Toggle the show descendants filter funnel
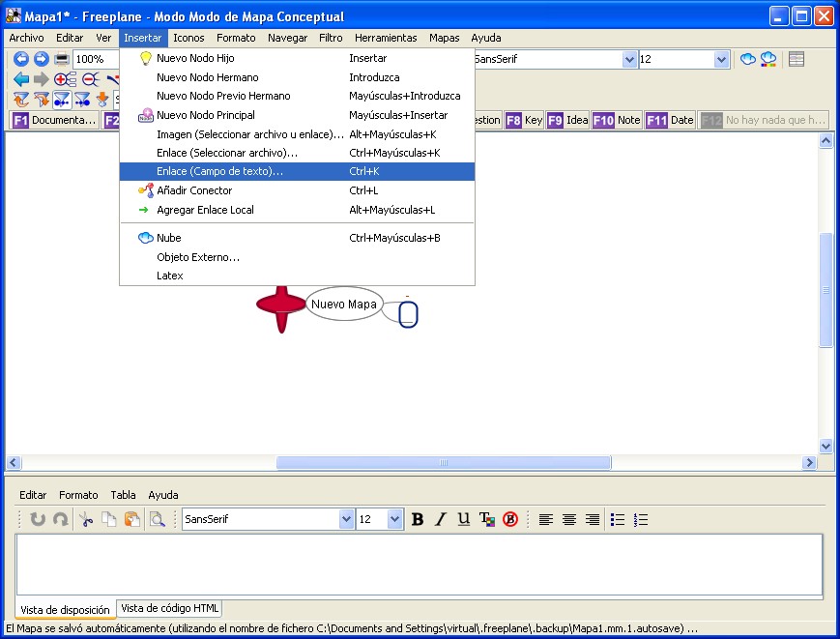This screenshot has width=840, height=639. tap(82, 100)
